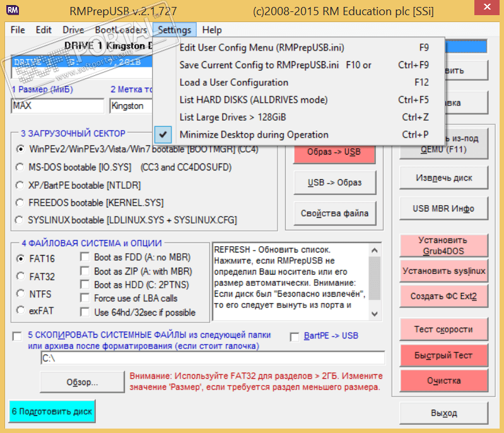Select FAT16 file system
Image resolution: width=504 pixels, height=433 pixels.
pyautogui.click(x=20, y=259)
